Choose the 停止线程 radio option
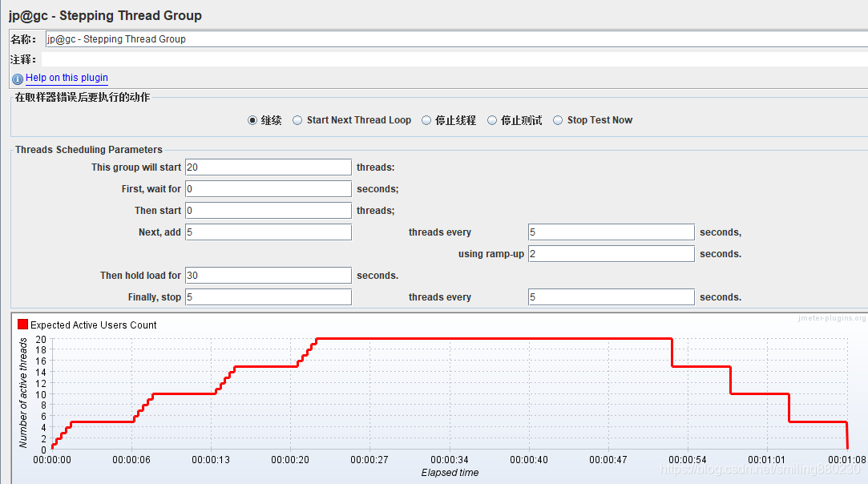The width and height of the screenshot is (868, 484). pos(426,120)
